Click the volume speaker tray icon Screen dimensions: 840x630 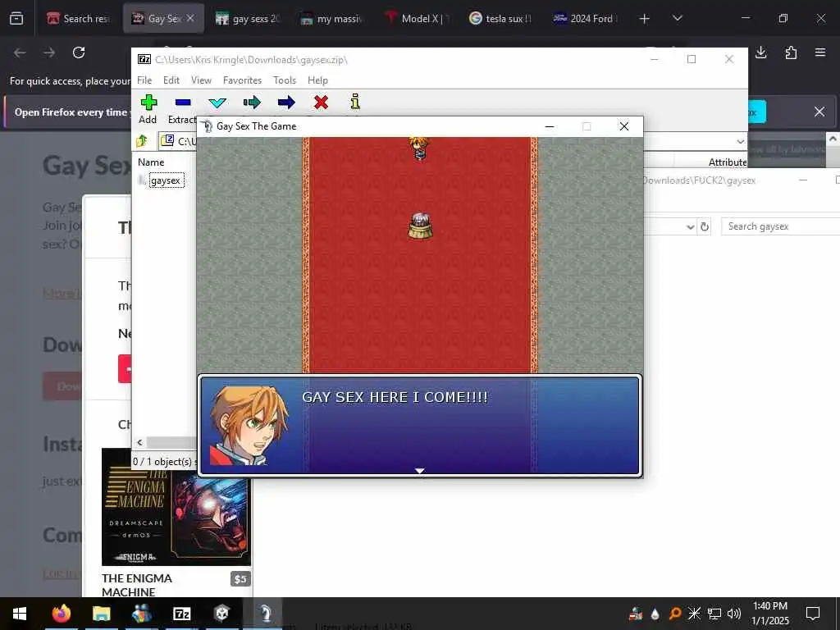pyautogui.click(x=734, y=614)
